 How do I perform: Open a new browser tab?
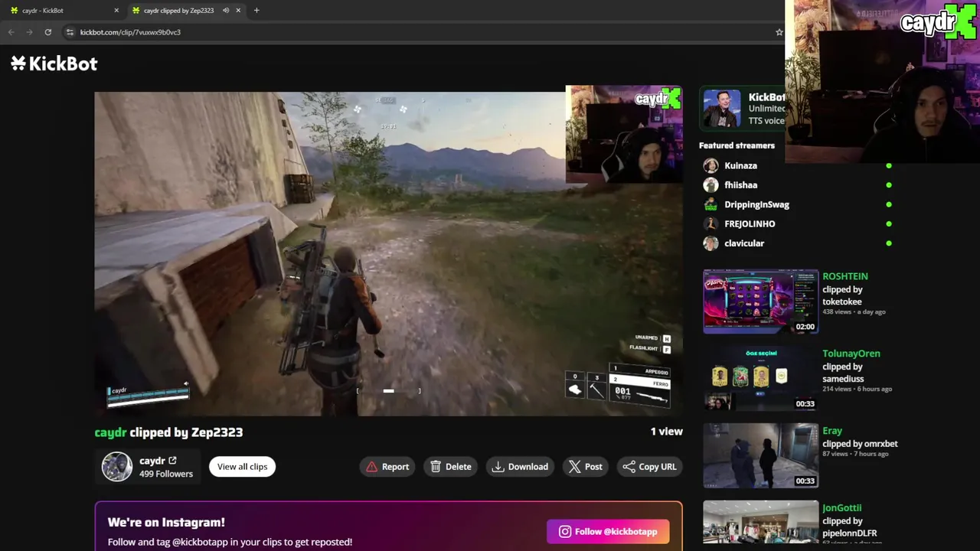[x=256, y=11]
